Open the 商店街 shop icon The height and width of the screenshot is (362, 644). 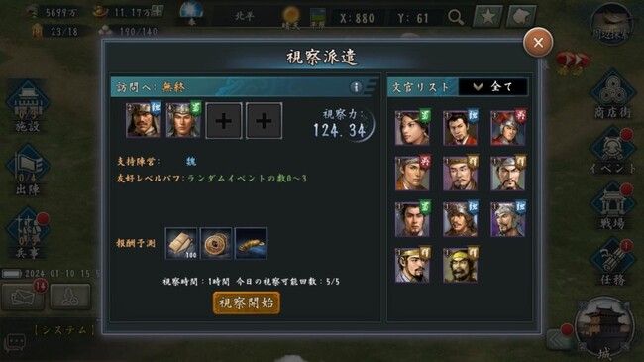click(x=612, y=95)
